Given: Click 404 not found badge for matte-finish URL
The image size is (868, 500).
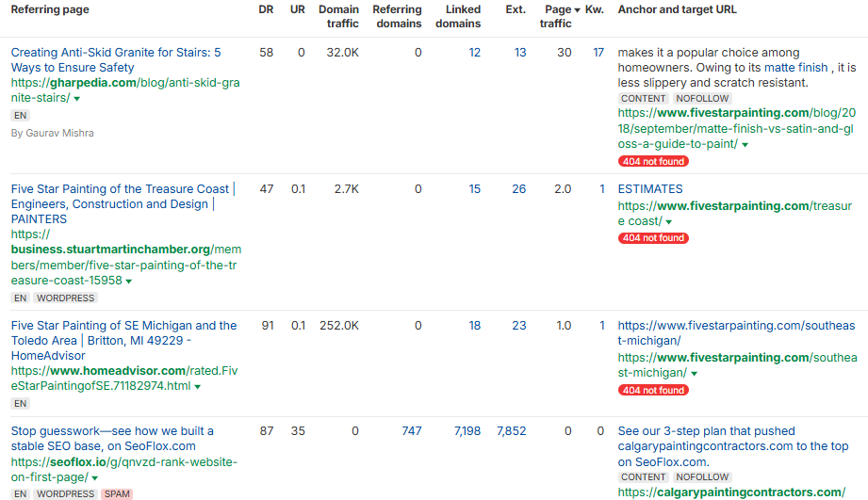Looking at the screenshot, I should (653, 162).
